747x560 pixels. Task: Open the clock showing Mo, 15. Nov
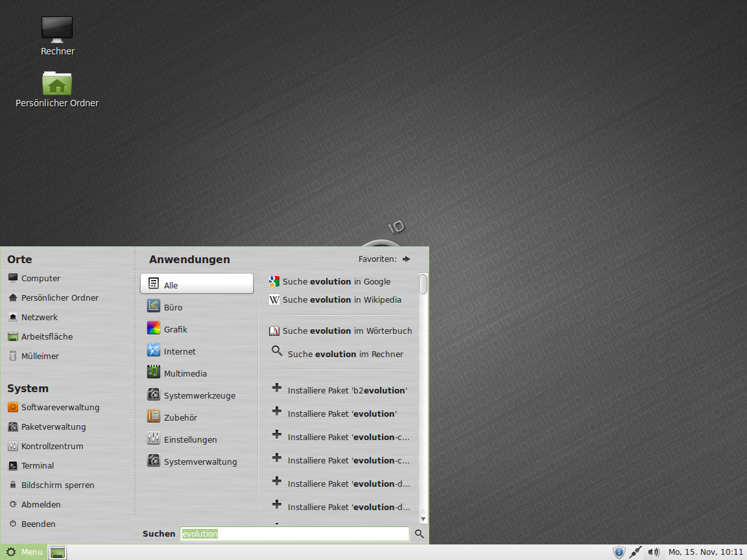[x=705, y=552]
